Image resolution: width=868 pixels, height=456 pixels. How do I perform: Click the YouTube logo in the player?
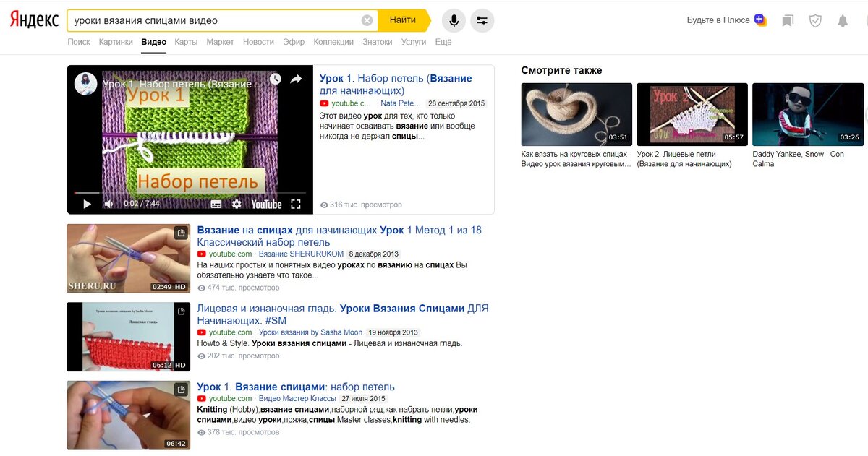[x=266, y=205]
